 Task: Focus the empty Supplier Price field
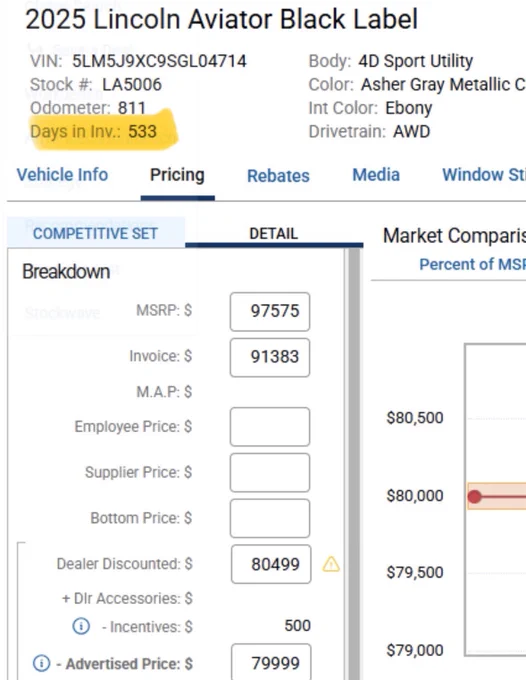(x=270, y=473)
